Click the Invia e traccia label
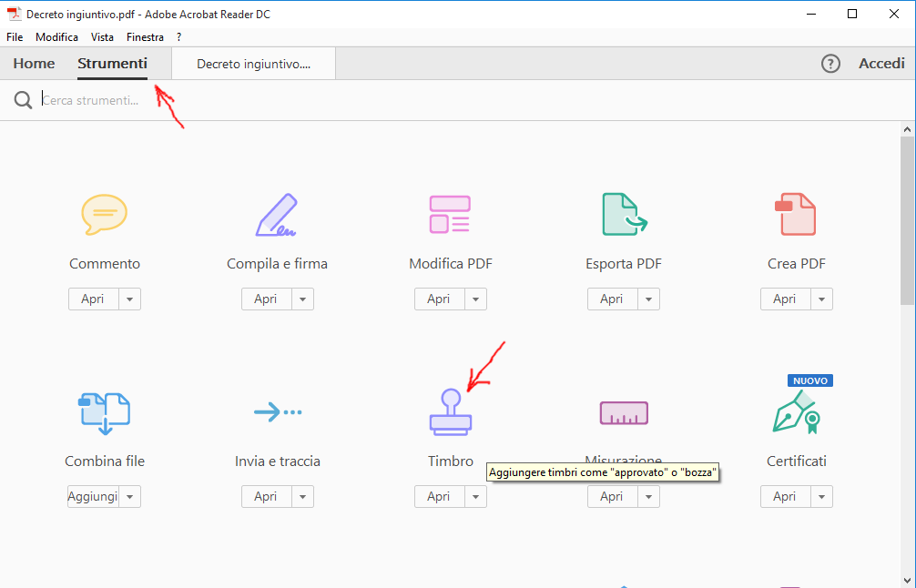 (x=278, y=461)
